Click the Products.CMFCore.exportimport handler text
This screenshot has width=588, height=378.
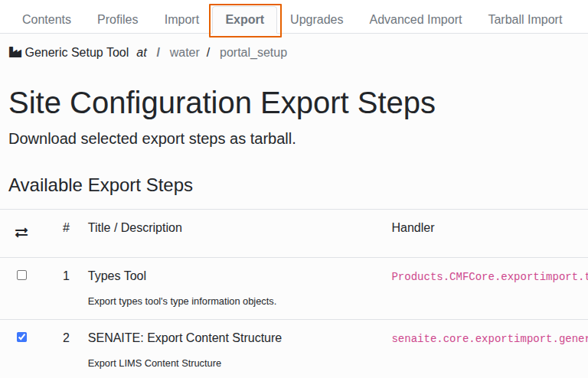[489, 277]
